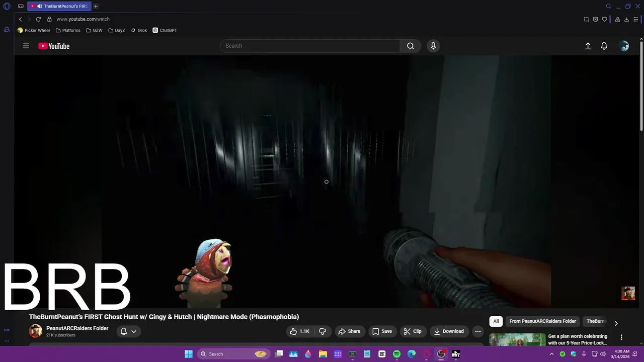The height and width of the screenshot is (362, 644).
Task: Go back with the browser back arrow
Action: [20, 19]
